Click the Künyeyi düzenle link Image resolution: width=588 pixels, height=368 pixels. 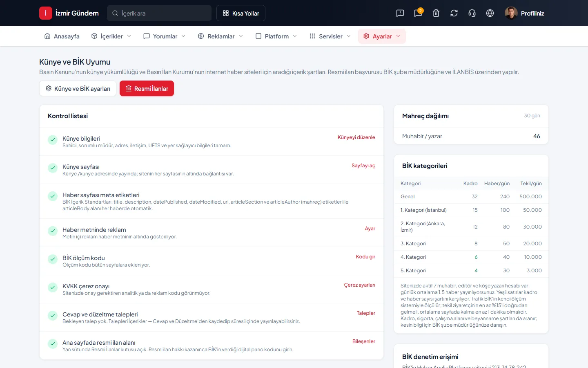pyautogui.click(x=356, y=137)
